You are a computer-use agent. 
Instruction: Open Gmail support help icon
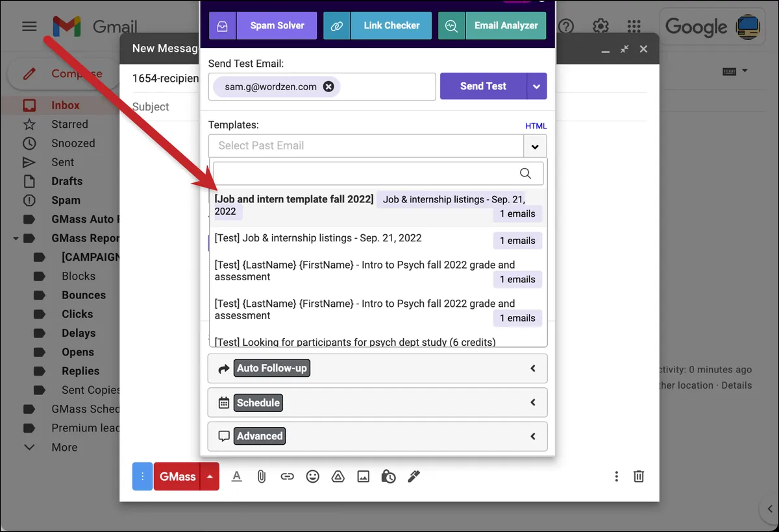[x=567, y=27]
